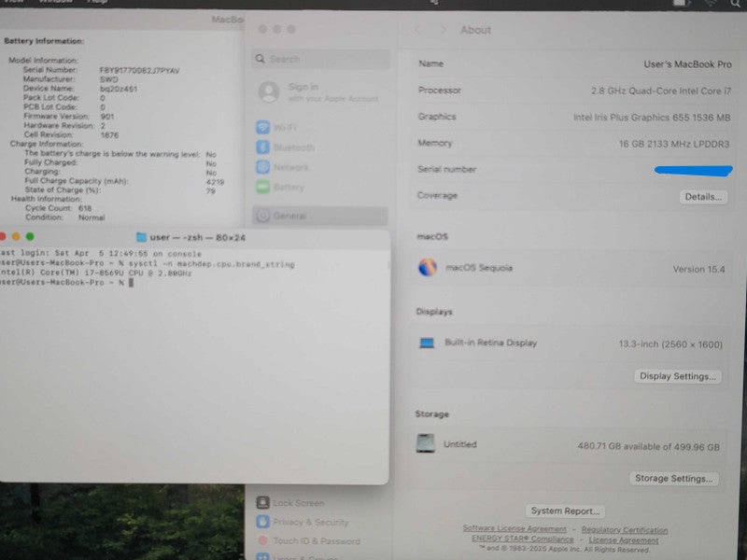
Task: Click memory value 16 GB 2133 MHz LPDDR3
Action: pos(673,144)
